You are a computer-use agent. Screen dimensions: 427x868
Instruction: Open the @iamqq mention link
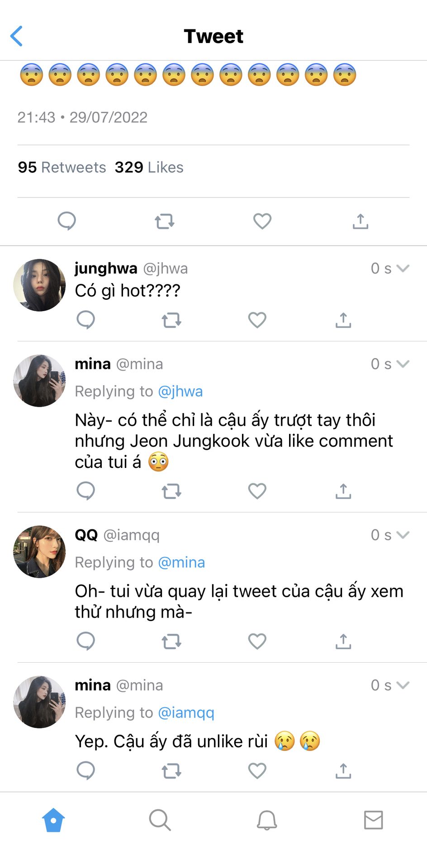(186, 712)
